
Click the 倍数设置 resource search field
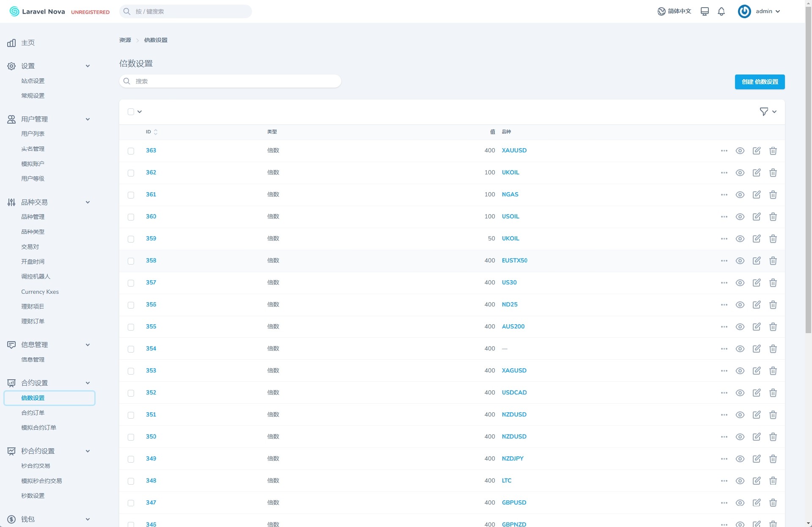pos(230,81)
